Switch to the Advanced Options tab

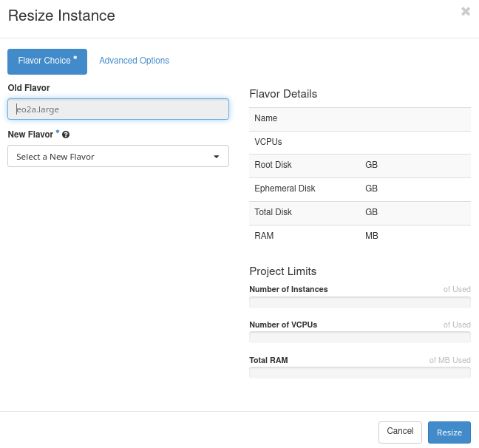(134, 61)
